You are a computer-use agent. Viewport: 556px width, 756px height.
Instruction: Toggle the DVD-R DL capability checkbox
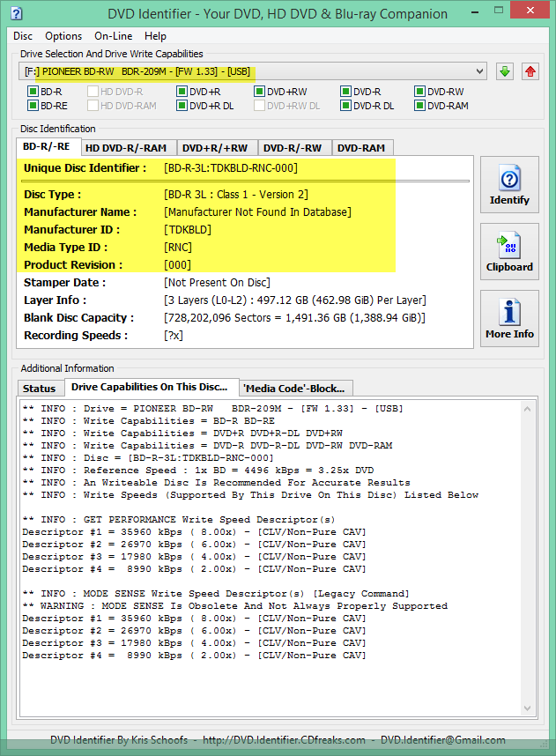click(345, 105)
